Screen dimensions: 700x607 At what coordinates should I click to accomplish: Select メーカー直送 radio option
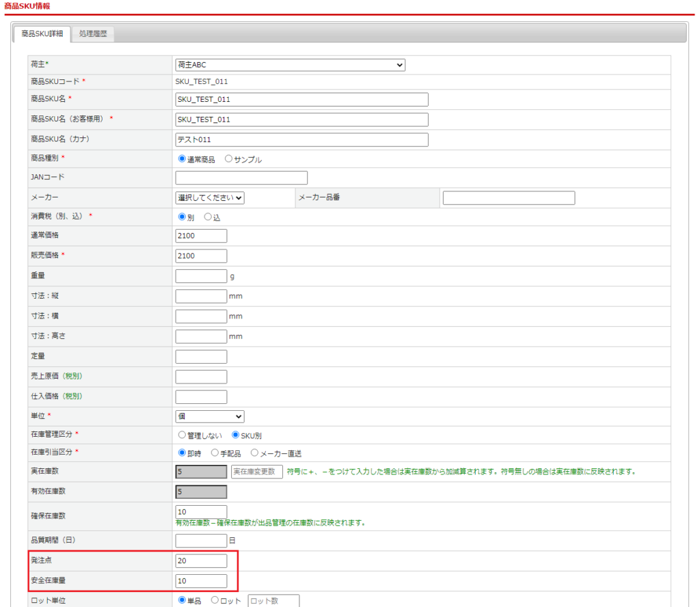pos(254,453)
